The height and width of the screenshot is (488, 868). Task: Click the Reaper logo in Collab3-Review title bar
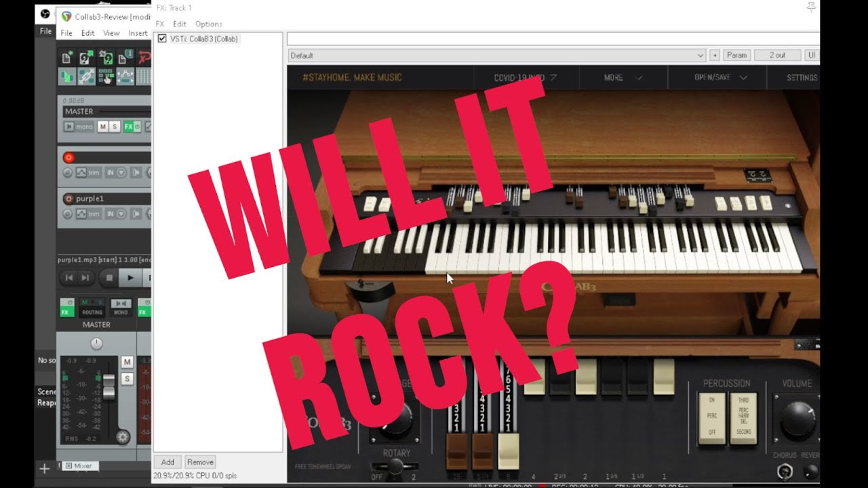pos(66,16)
